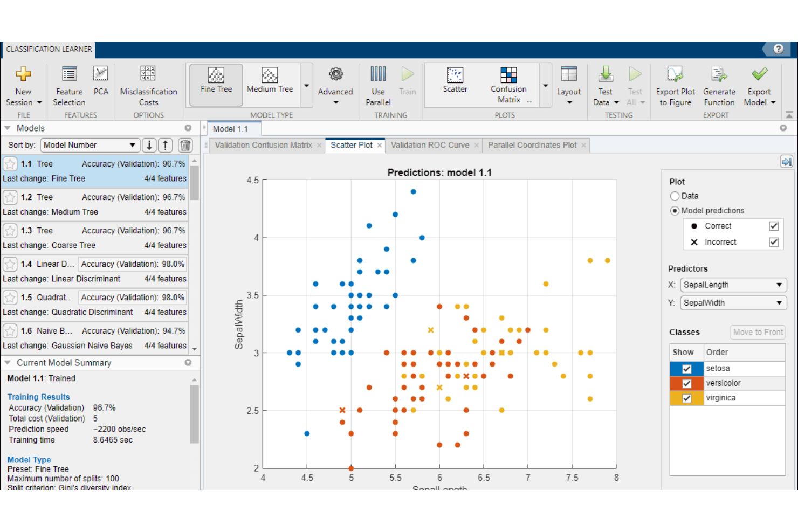This screenshot has width=798, height=532.
Task: Select the Model predictions radio button
Action: 675,210
